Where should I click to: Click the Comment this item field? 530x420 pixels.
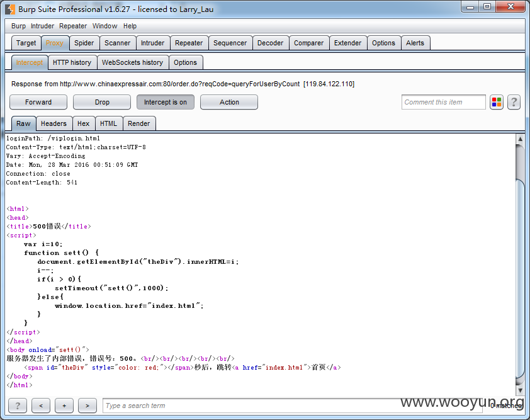point(444,102)
